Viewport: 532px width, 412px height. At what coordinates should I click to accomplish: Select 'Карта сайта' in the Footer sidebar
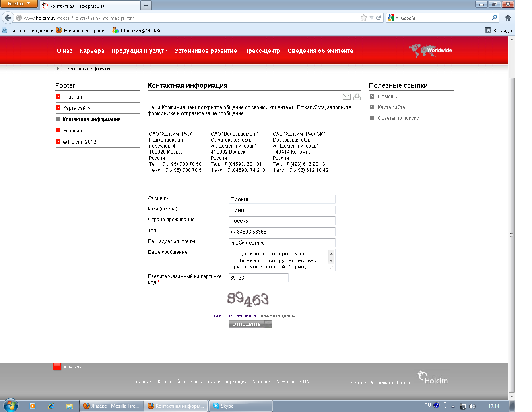pos(76,108)
